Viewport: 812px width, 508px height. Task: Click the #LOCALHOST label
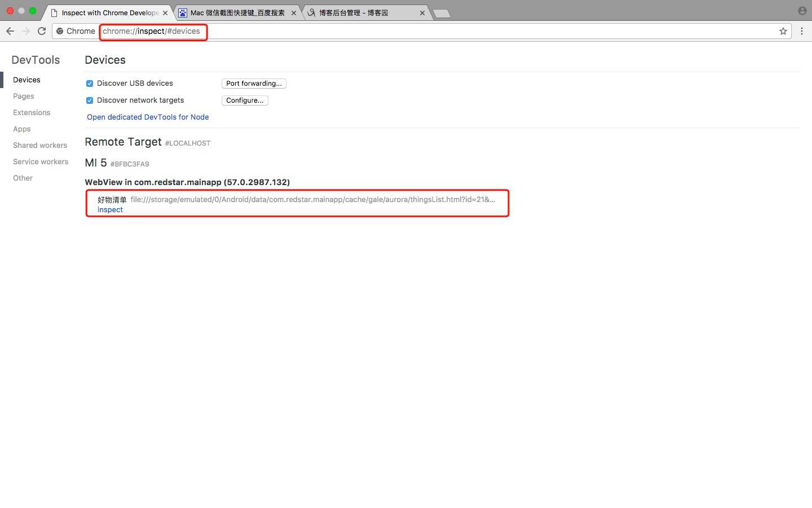[188, 143]
